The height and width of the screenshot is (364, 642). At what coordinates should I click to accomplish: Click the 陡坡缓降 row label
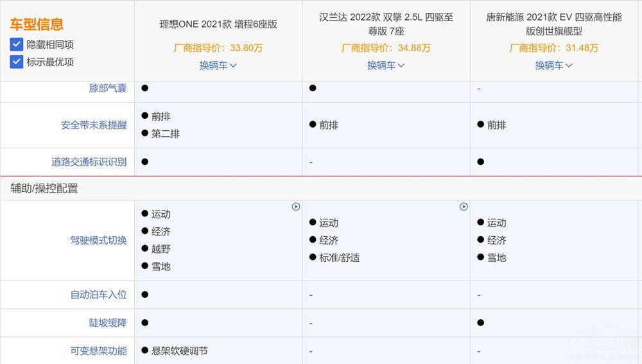point(108,323)
